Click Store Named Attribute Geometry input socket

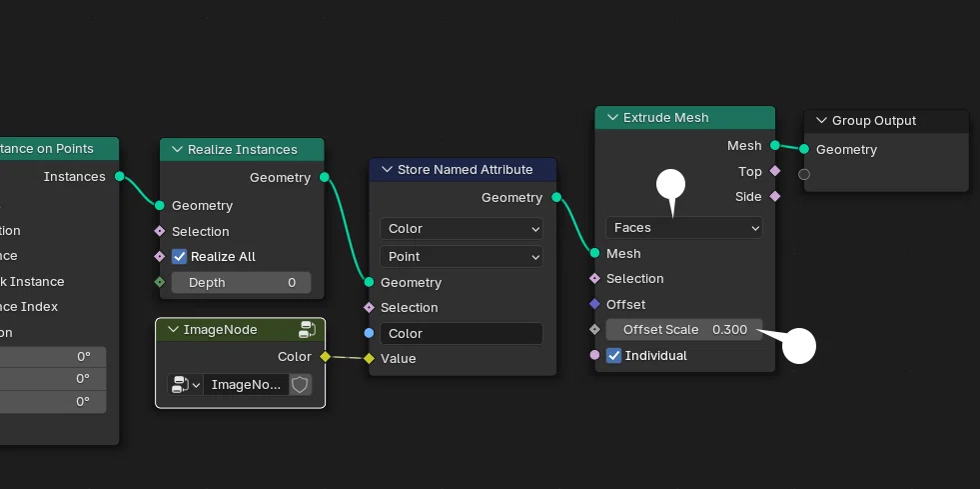point(369,282)
